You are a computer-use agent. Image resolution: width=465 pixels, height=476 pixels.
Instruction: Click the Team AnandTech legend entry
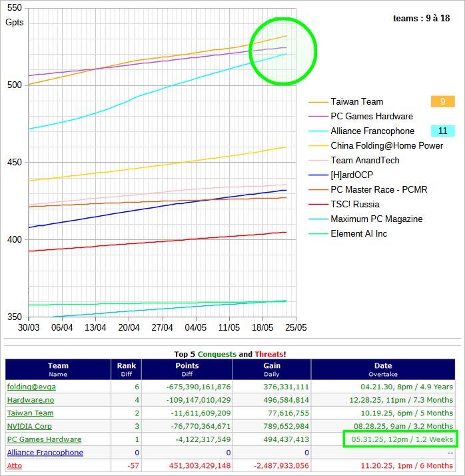coord(365,161)
